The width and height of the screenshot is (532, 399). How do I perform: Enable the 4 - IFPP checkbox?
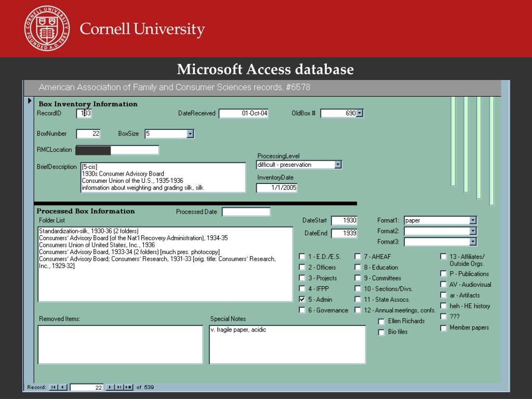coord(302,289)
